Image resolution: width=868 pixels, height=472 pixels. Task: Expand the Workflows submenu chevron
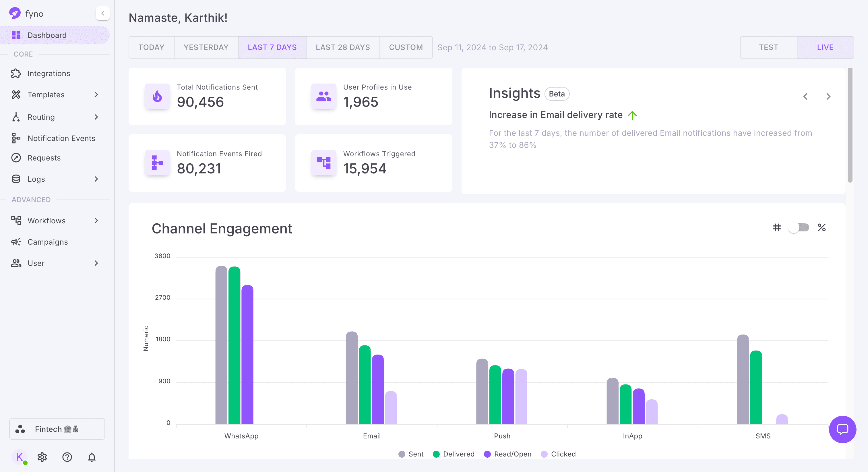[96, 221]
